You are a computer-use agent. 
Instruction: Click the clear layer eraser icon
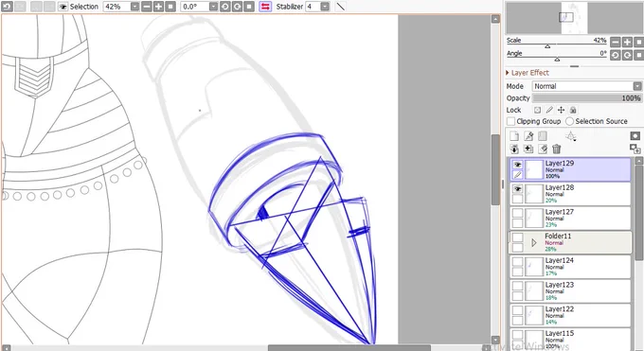tap(543, 149)
